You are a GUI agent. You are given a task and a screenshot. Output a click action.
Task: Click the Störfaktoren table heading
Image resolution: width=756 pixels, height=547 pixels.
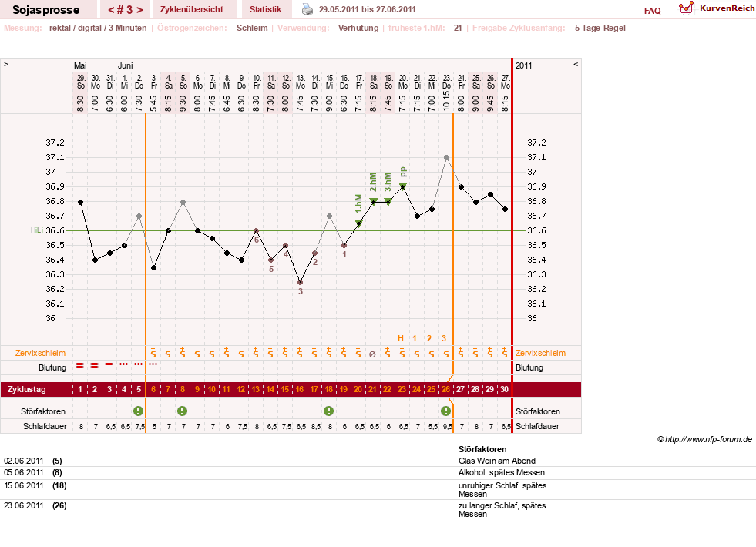click(x=482, y=449)
